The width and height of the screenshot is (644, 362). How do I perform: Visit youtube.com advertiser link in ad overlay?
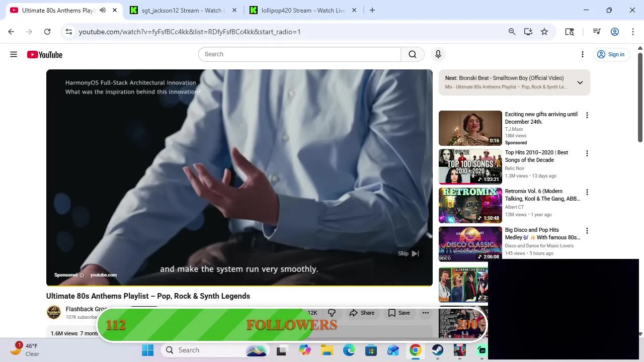pos(104,275)
